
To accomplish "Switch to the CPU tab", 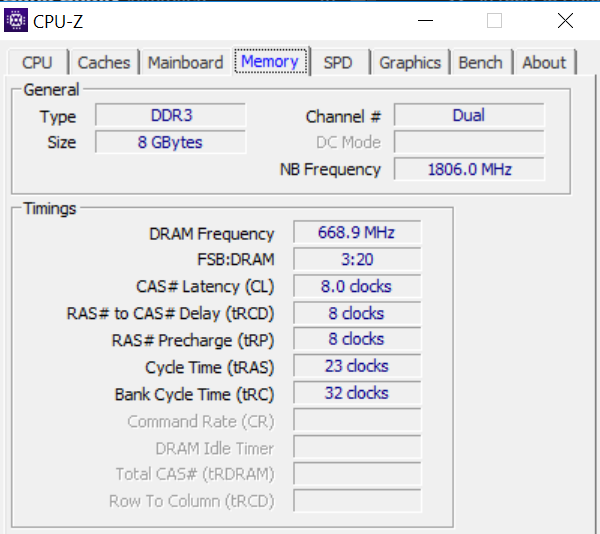I will 37,62.
